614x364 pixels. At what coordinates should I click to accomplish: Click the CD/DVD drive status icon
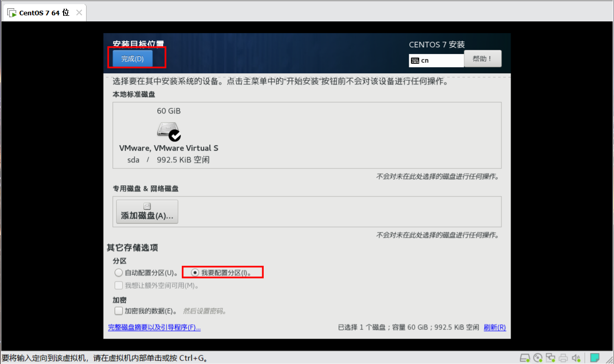538,357
